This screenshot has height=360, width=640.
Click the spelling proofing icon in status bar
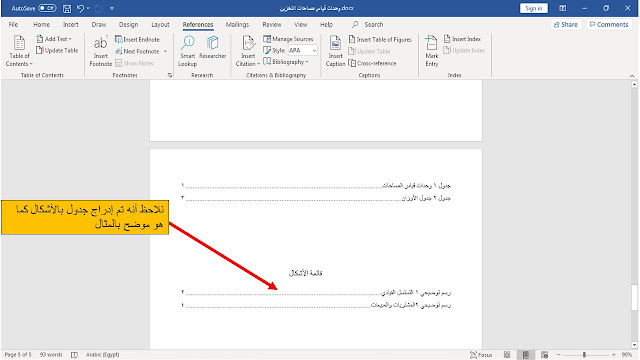pyautogui.click(x=74, y=355)
